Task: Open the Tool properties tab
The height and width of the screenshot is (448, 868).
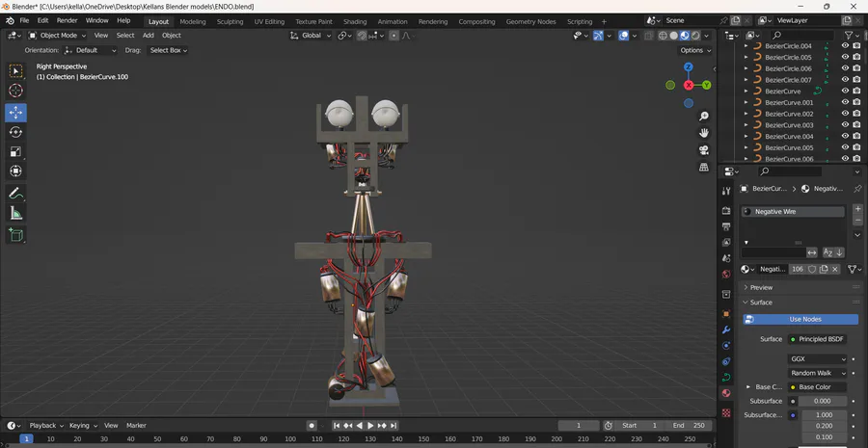Action: click(726, 191)
